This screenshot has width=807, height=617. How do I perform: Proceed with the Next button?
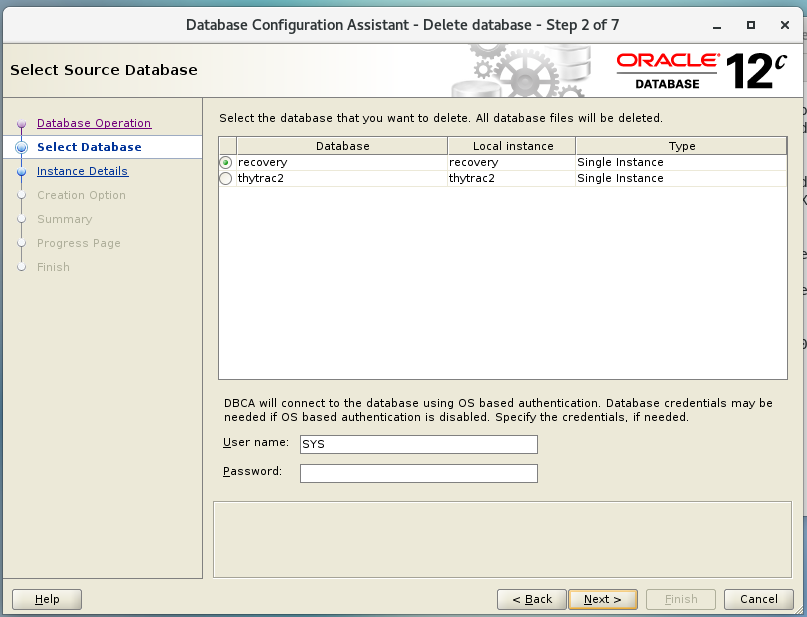pyautogui.click(x=603, y=599)
